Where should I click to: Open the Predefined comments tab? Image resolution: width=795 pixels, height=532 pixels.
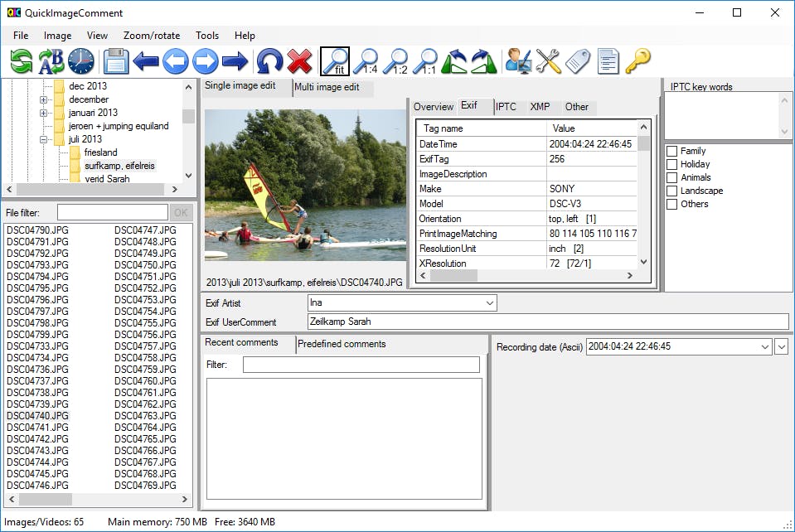[342, 344]
